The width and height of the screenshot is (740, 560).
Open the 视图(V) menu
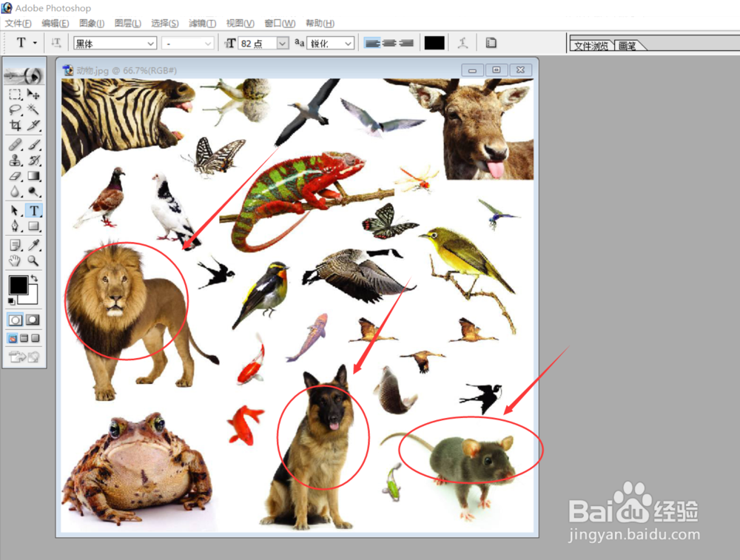point(240,23)
